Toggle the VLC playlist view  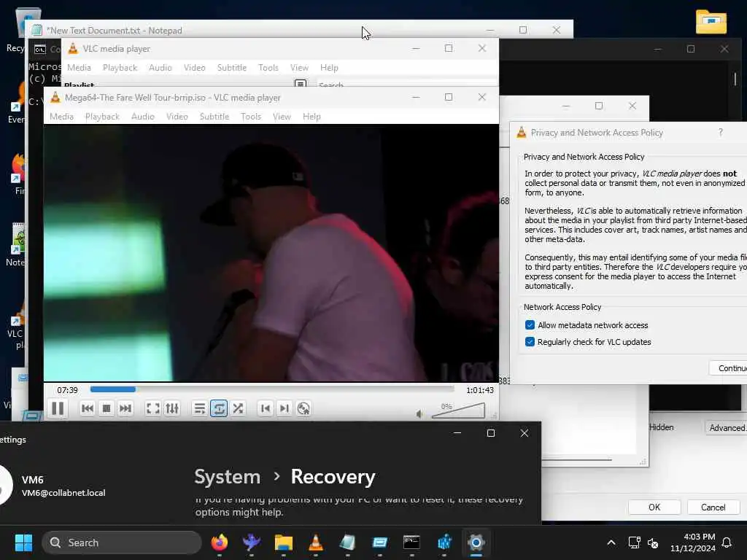(200, 408)
